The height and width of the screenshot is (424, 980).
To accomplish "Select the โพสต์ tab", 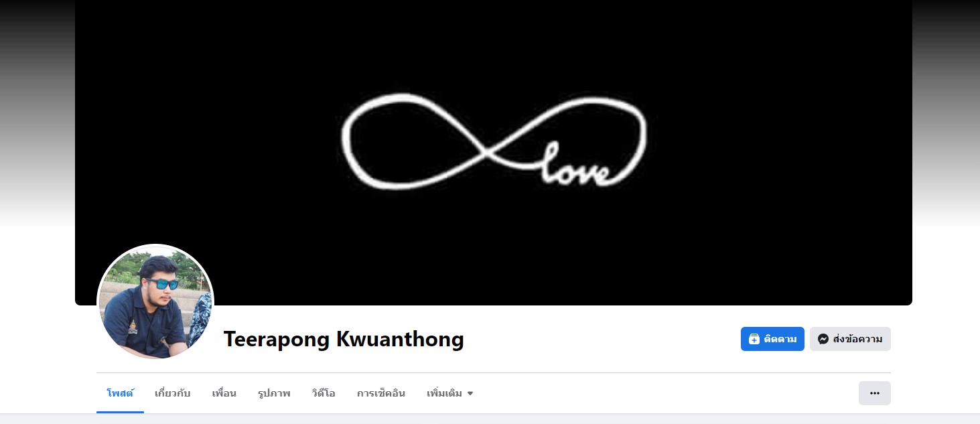I will 120,393.
